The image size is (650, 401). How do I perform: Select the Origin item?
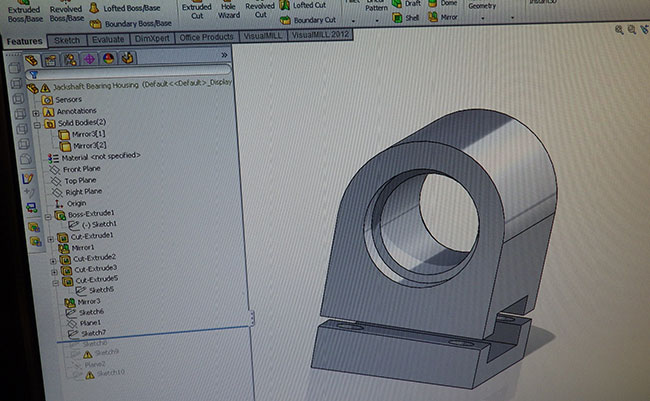pyautogui.click(x=70, y=204)
